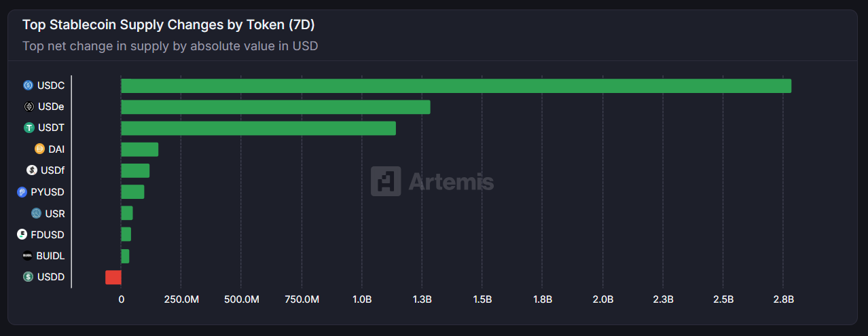Screen dimensions: 868x336
Task: Click the FDUSD token icon
Action: click(x=22, y=234)
